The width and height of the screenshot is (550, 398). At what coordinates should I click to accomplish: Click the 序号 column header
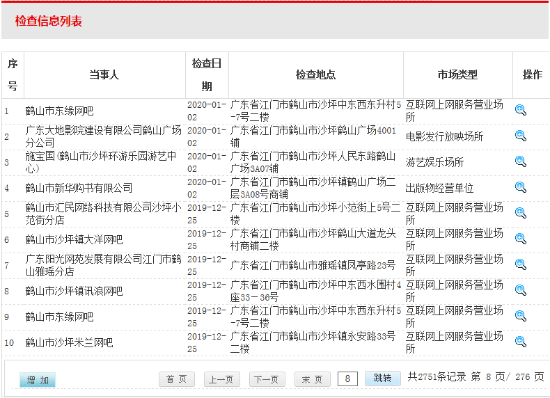(x=13, y=75)
